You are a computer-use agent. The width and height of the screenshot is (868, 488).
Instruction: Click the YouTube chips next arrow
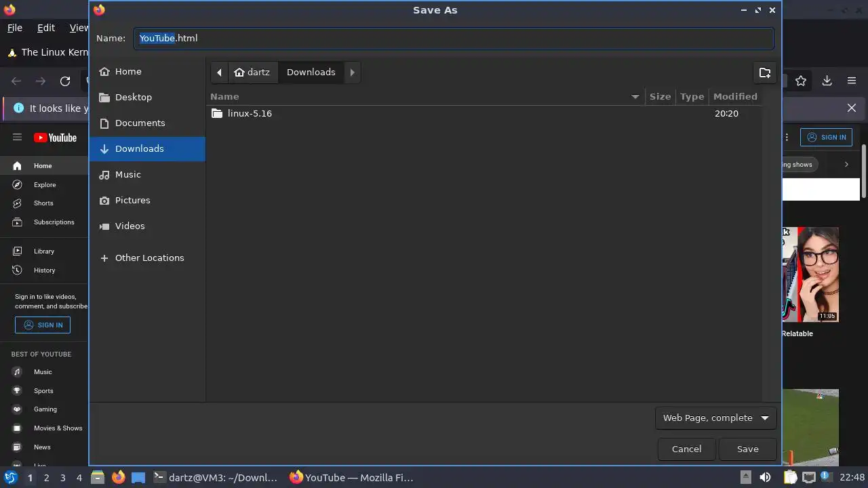pos(846,164)
